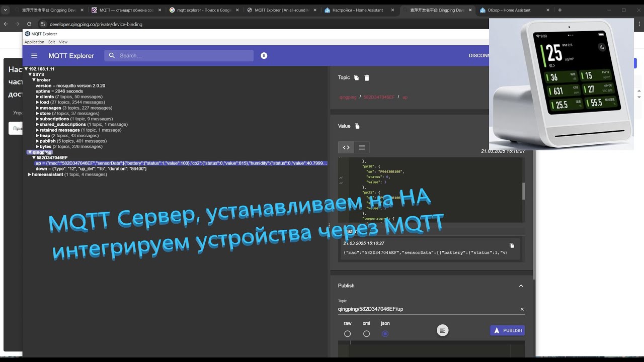Click the Chrome address bar URL
This screenshot has width=644, height=362.
pyautogui.click(x=96, y=24)
